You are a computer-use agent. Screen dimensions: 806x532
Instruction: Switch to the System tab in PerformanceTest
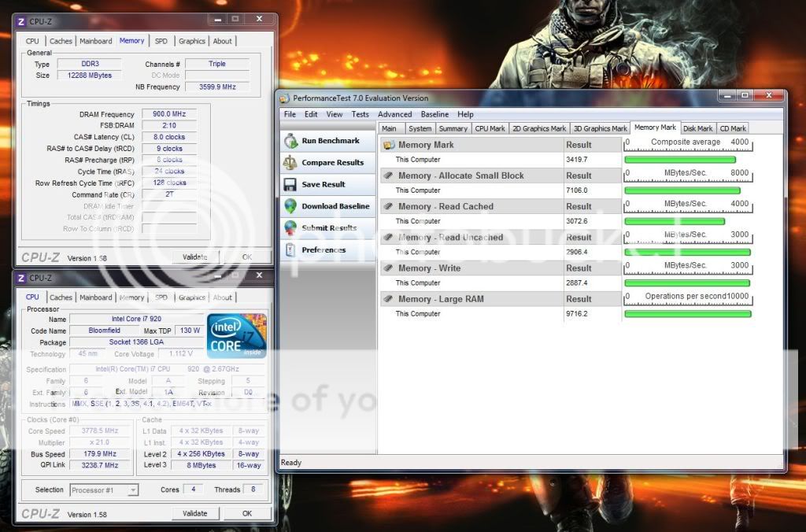tap(420, 128)
